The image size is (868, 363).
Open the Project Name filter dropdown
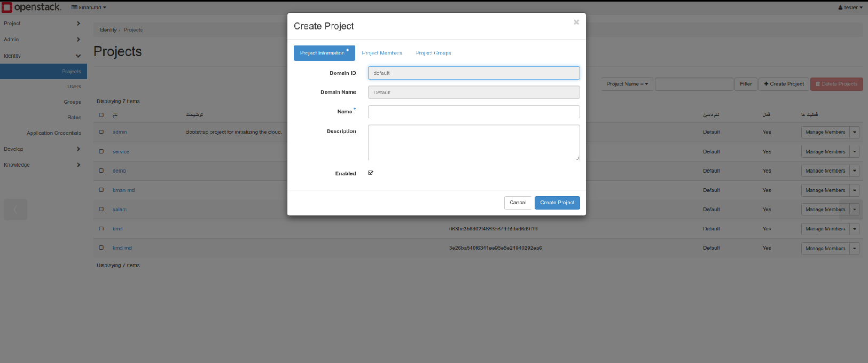(x=627, y=84)
